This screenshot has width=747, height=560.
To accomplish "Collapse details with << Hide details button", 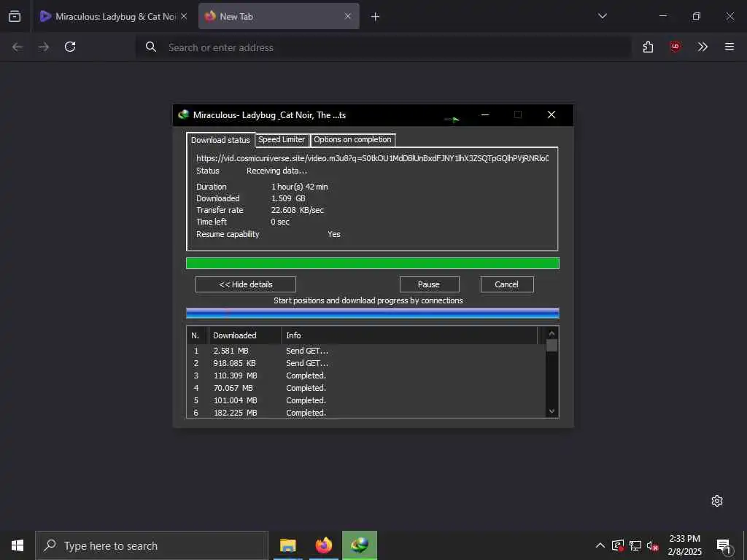I will click(246, 284).
